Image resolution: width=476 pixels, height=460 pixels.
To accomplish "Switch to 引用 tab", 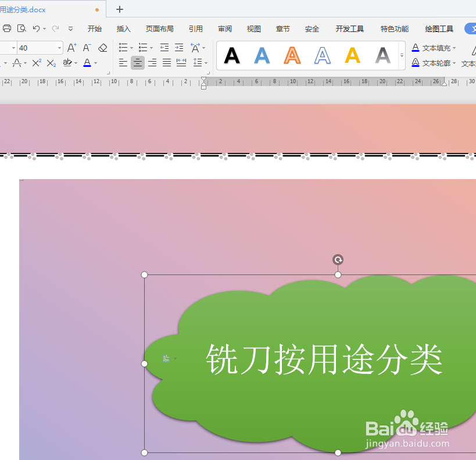I will [x=196, y=29].
